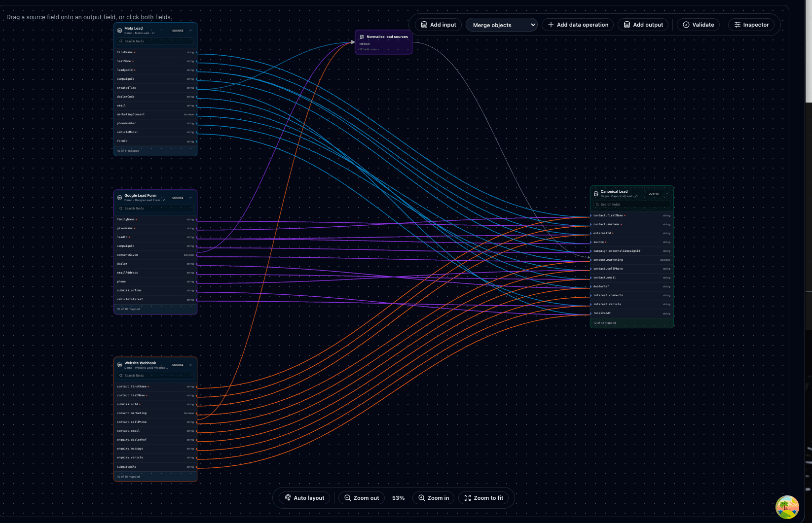Click the Add output button
Image resolution: width=812 pixels, height=523 pixels.
click(643, 25)
